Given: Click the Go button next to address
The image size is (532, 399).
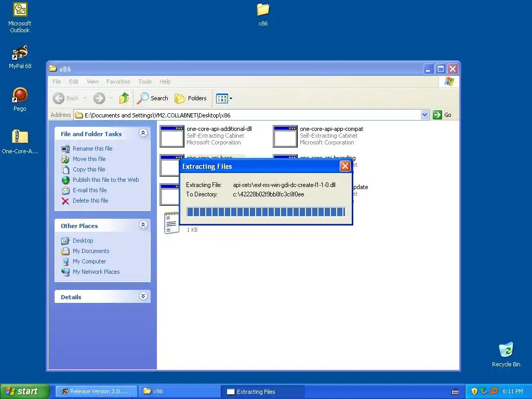Looking at the screenshot, I should point(442,115).
